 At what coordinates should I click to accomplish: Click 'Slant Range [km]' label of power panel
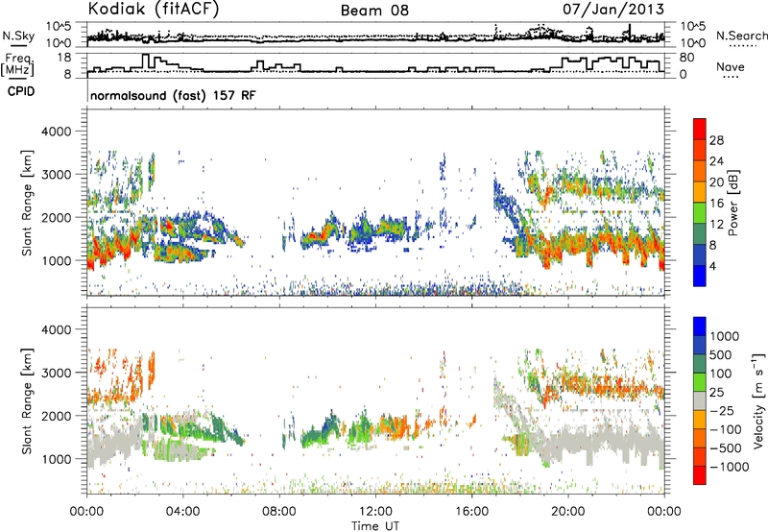(27, 203)
